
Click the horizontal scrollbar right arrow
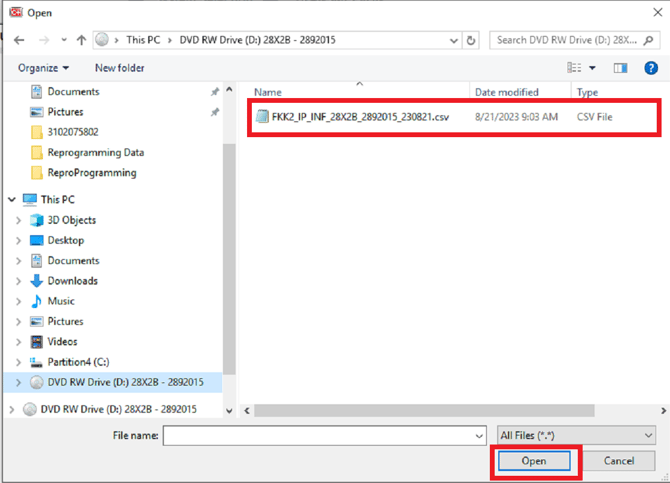click(x=663, y=411)
